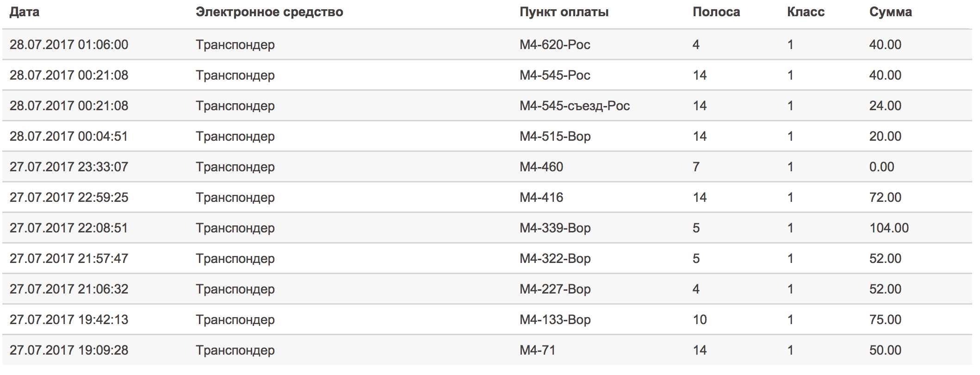The width and height of the screenshot is (980, 375).
Task: Select the М4-339-Вор payment point cell
Action: tap(555, 228)
